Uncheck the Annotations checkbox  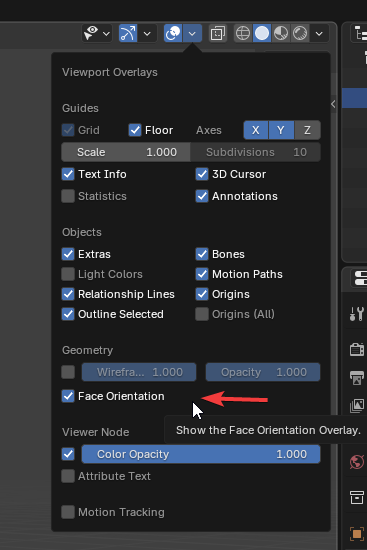pyautogui.click(x=202, y=196)
